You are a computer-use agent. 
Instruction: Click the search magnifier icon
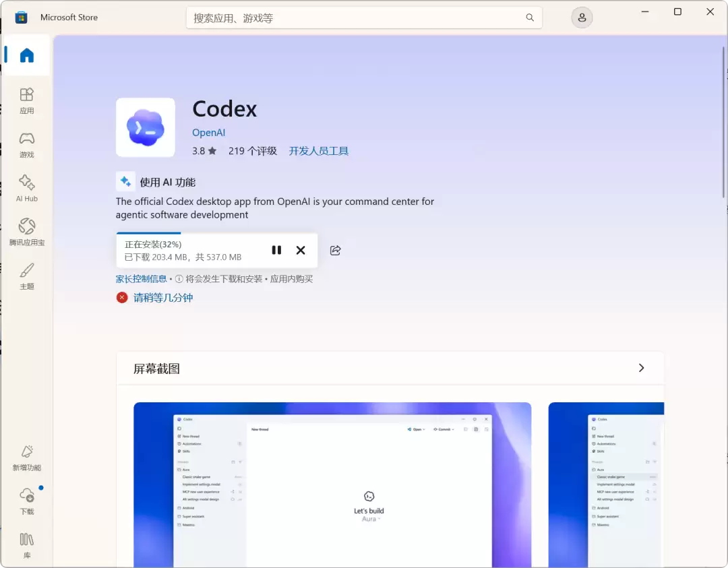coord(530,18)
